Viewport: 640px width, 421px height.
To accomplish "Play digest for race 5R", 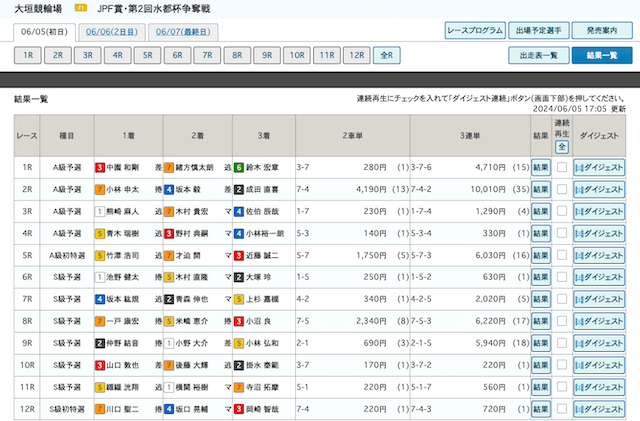I will [602, 255].
